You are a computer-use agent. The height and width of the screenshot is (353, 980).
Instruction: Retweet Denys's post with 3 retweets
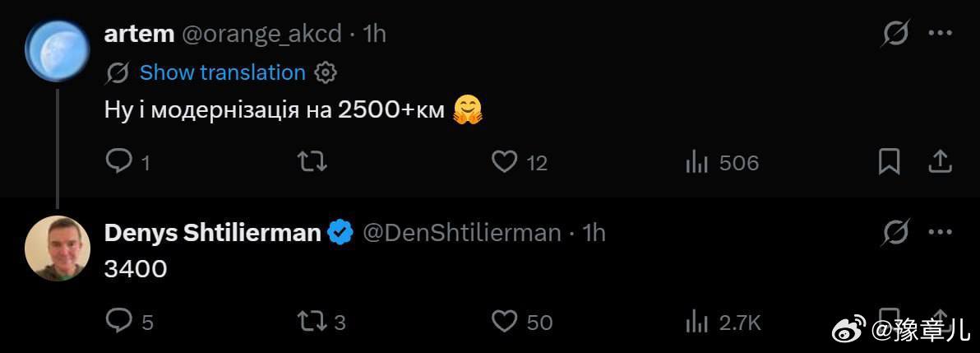tap(312, 322)
